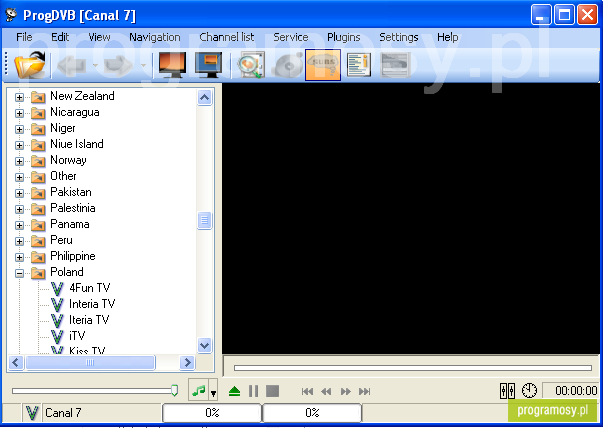
Task: Open the View menu
Action: pos(99,37)
